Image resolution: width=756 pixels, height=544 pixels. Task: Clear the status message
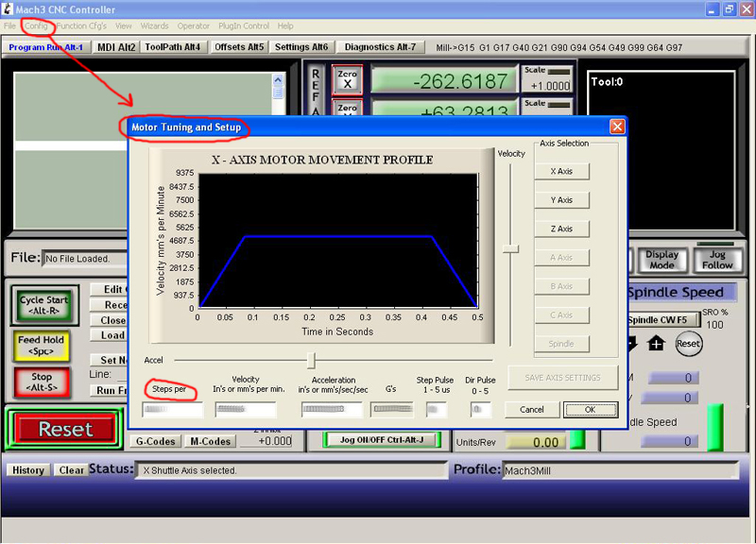(x=72, y=470)
